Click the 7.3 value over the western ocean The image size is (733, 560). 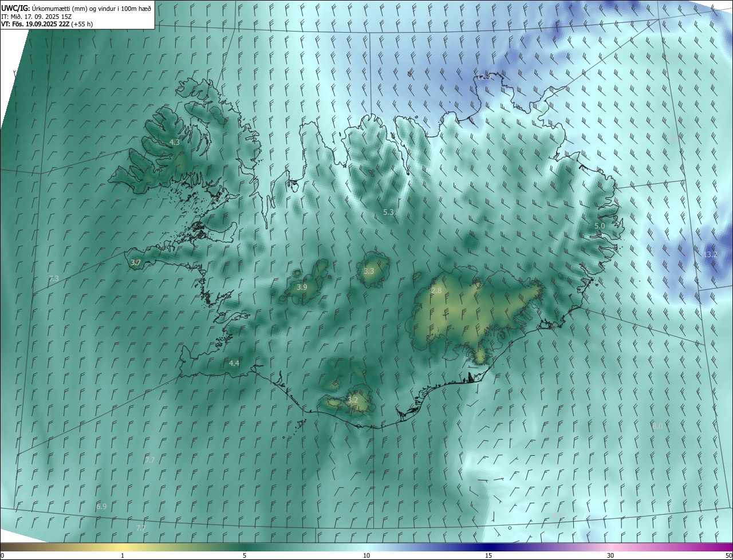54,279
